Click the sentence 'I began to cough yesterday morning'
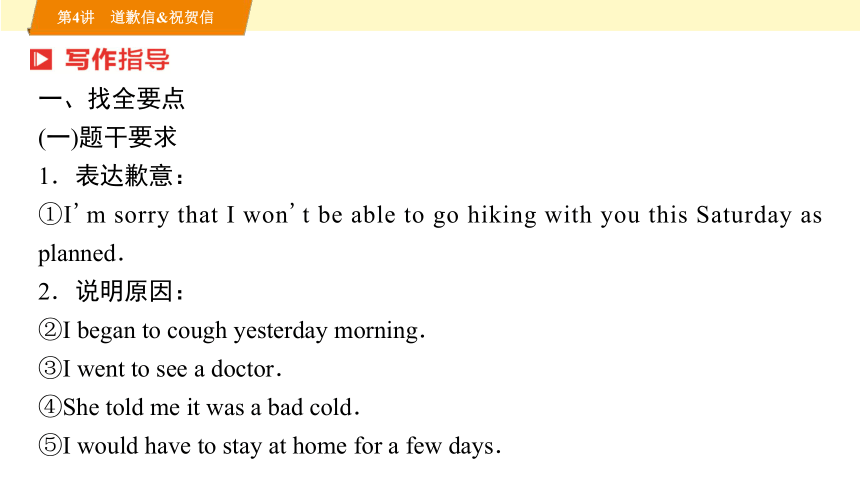The image size is (860, 484). [x=244, y=331]
